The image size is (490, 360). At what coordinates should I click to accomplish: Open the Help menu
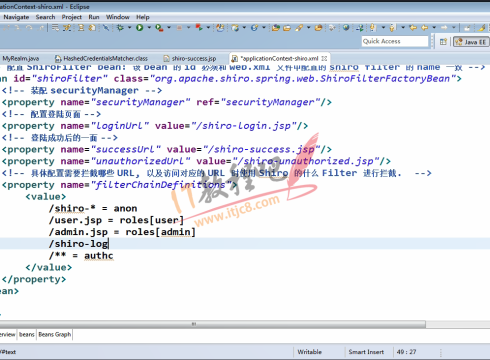[x=143, y=17]
